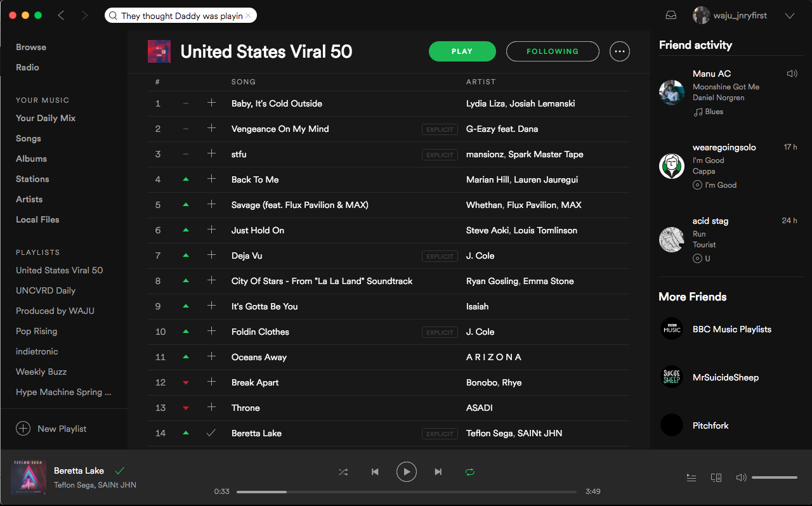812x506 pixels.
Task: Open the inbox notifications icon
Action: point(671,16)
